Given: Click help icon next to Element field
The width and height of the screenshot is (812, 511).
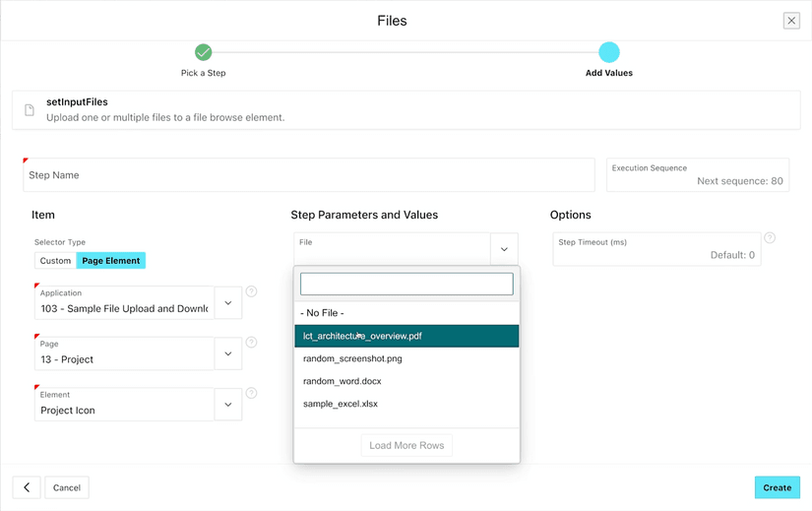Looking at the screenshot, I should [x=251, y=394].
